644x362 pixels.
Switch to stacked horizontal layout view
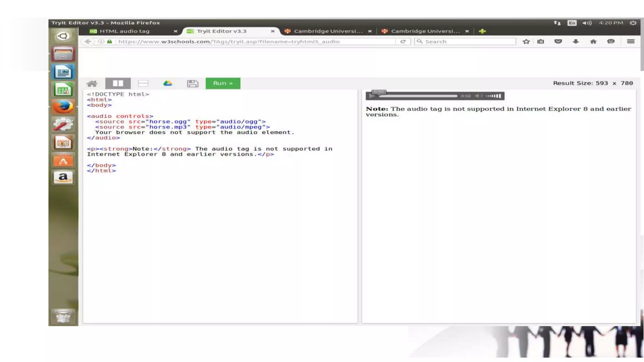pos(143,83)
